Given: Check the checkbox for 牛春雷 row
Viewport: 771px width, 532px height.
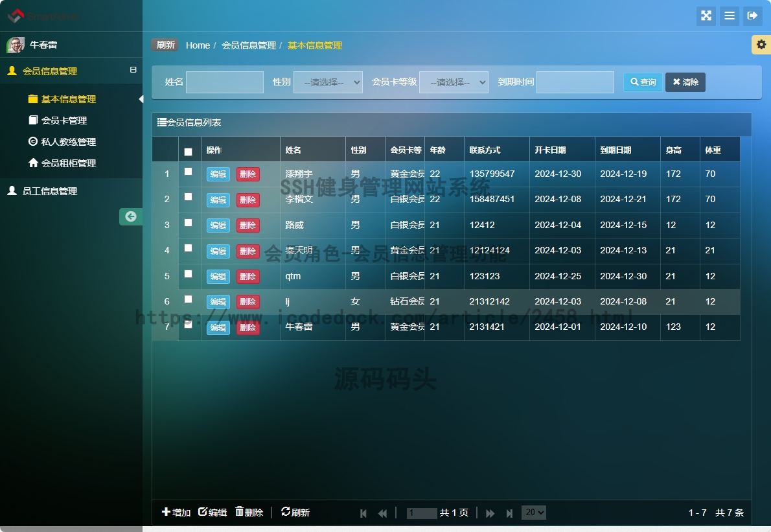Looking at the screenshot, I should 189,324.
